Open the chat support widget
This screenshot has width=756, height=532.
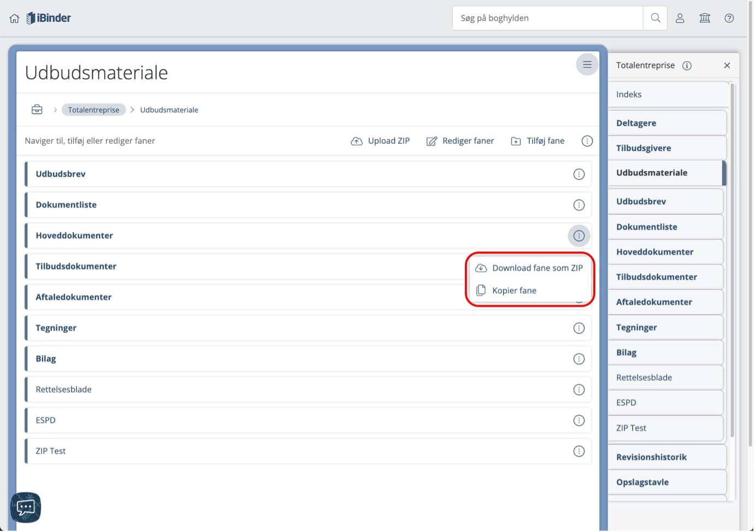(26, 507)
